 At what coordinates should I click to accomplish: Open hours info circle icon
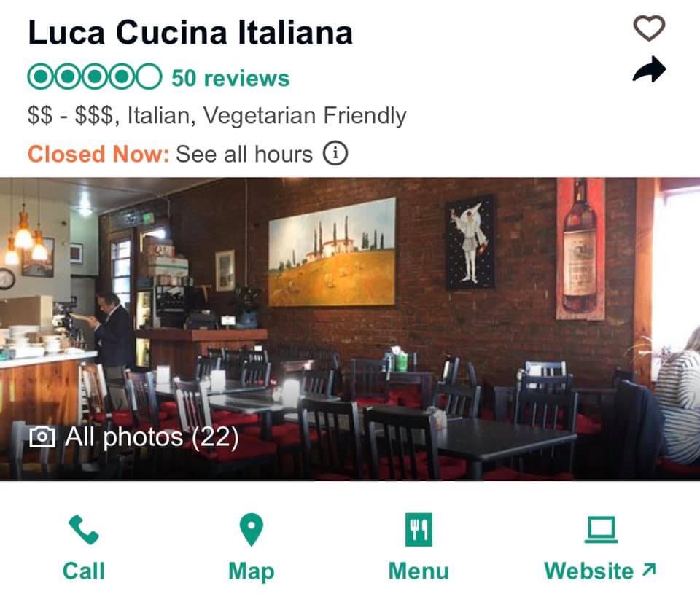point(335,154)
